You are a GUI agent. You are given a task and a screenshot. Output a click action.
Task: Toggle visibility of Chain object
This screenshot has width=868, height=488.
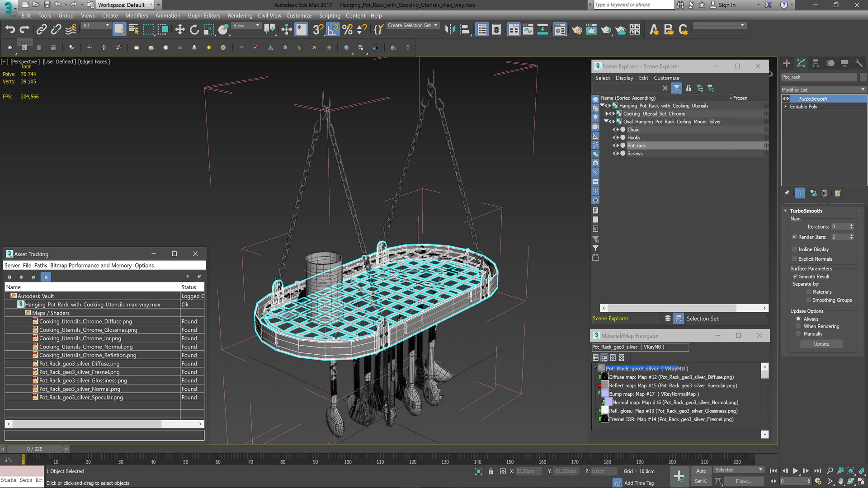(615, 129)
